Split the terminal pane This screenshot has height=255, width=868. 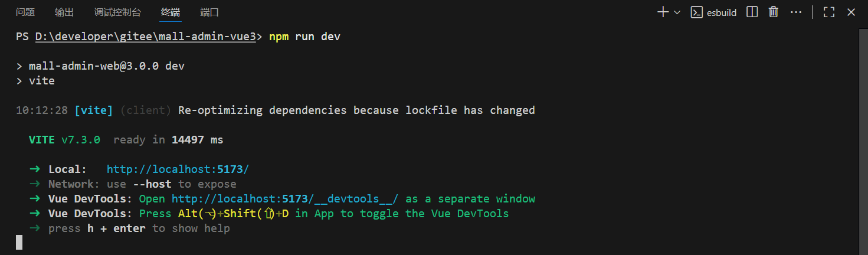tap(752, 12)
